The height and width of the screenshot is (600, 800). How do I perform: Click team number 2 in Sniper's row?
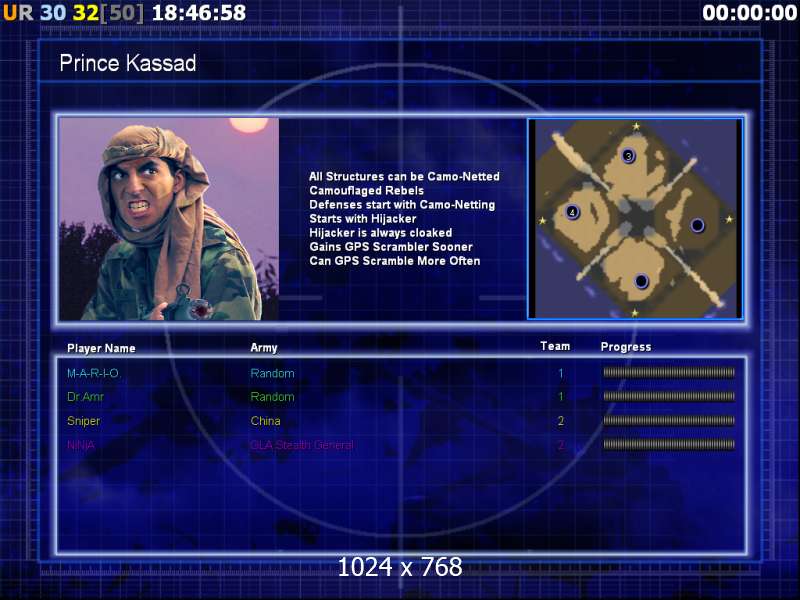pyautogui.click(x=561, y=421)
